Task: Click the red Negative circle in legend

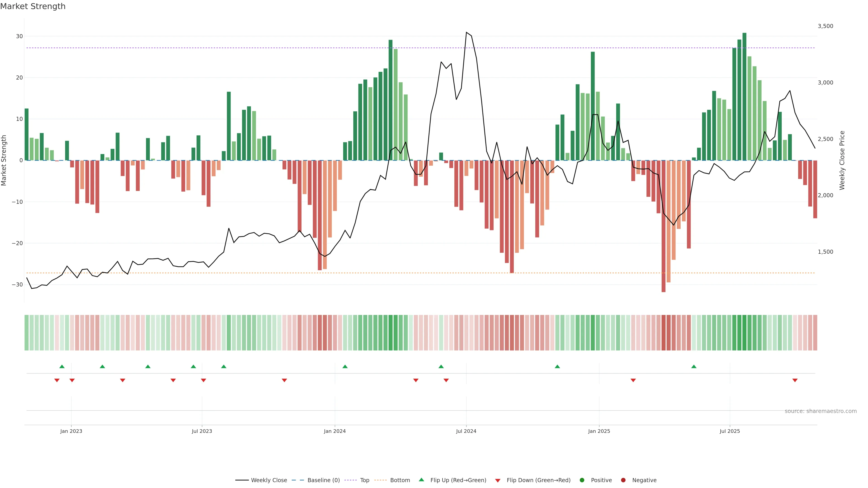Action: click(623, 480)
